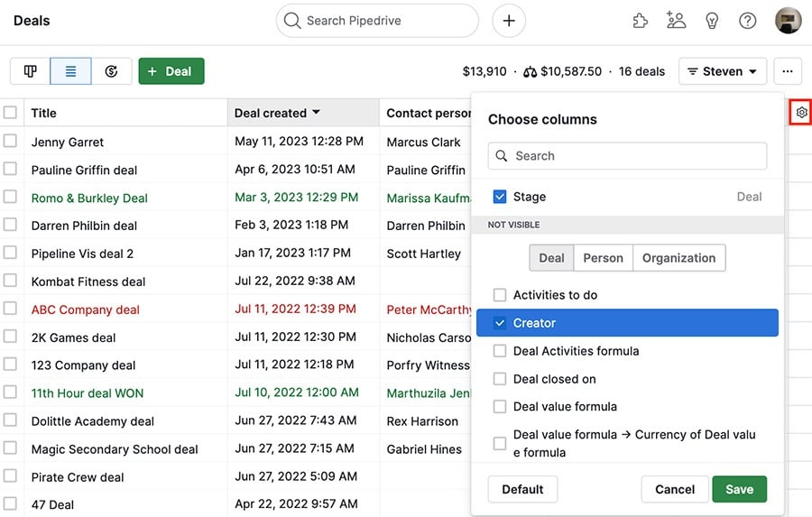Open contact Gabriel Hines
Viewport: 812px width, 517px height.
tap(424, 449)
